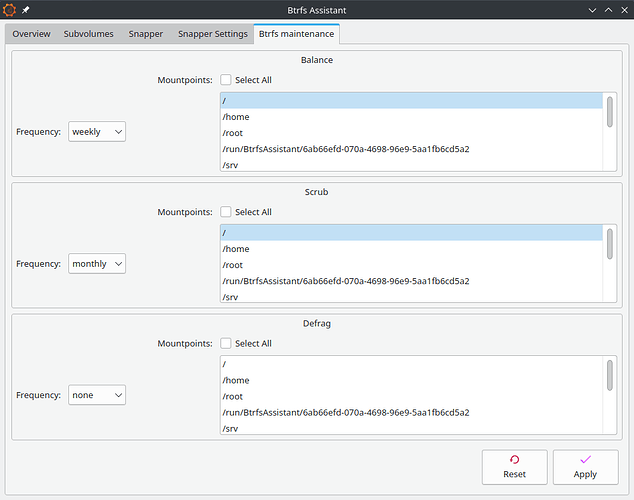
Task: Select /run/BtrfsAssistant mountpoint in Defrag list
Action: pyautogui.click(x=412, y=412)
